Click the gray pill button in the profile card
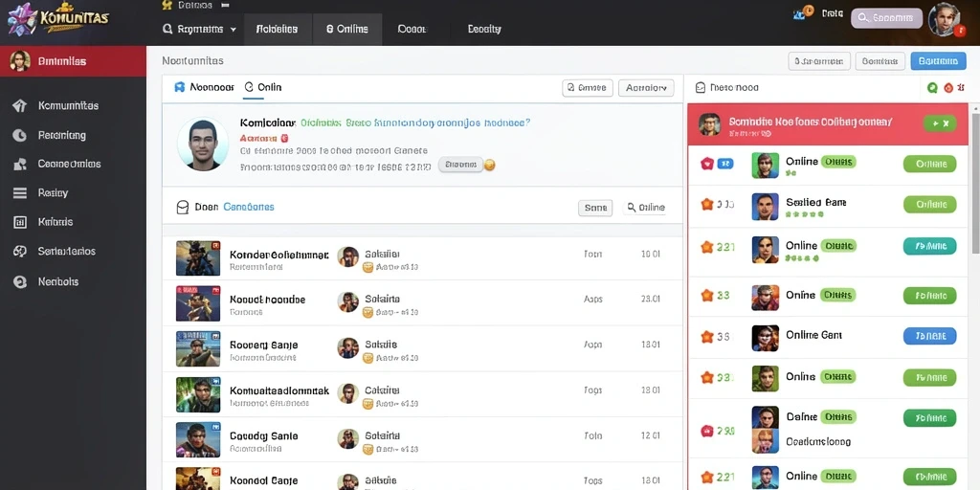 [460, 165]
